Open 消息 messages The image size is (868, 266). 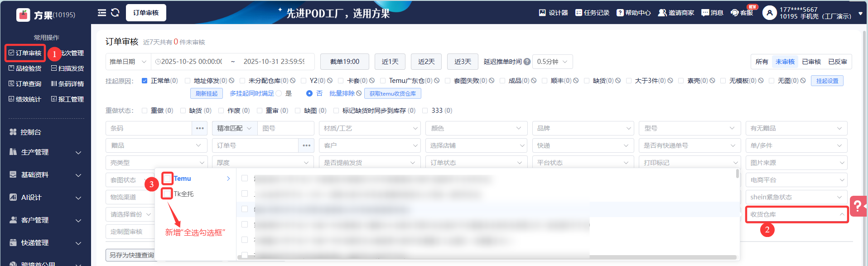coord(712,13)
